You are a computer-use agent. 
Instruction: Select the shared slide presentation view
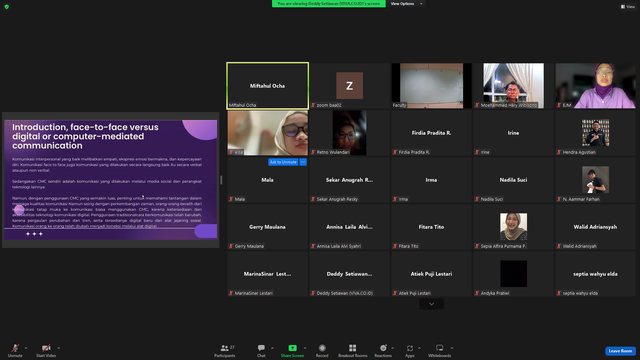111,180
